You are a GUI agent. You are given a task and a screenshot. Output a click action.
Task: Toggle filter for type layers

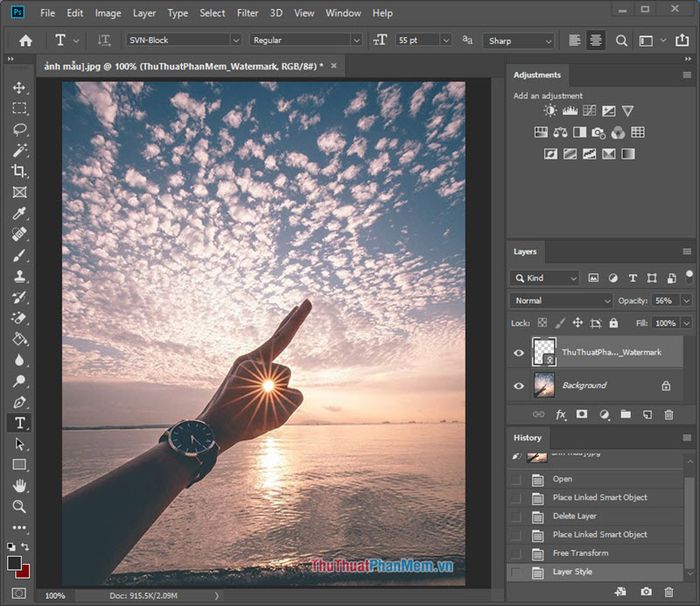(x=633, y=278)
